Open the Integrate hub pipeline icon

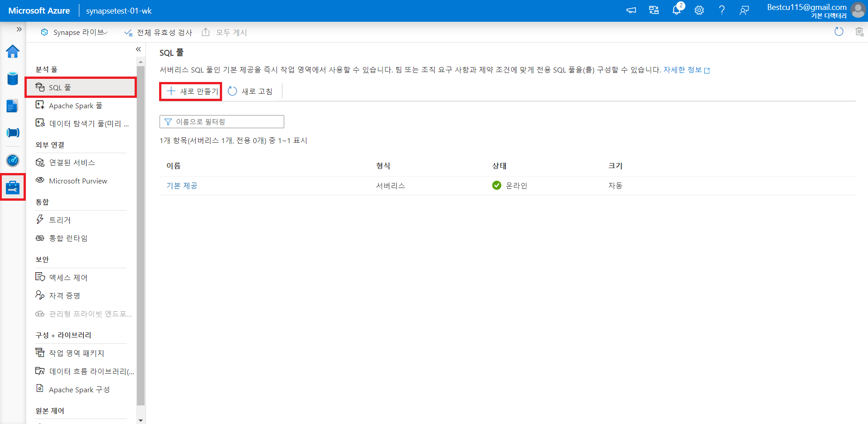coord(13,133)
